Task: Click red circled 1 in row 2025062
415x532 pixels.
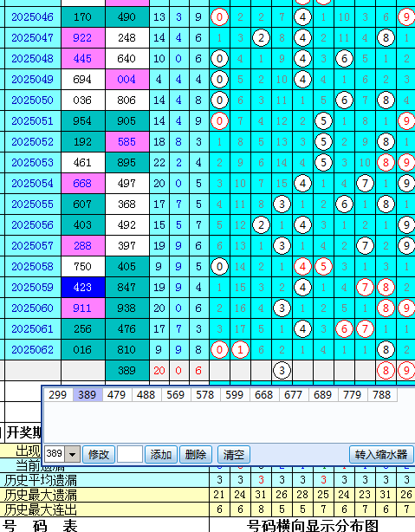Action: point(240,350)
